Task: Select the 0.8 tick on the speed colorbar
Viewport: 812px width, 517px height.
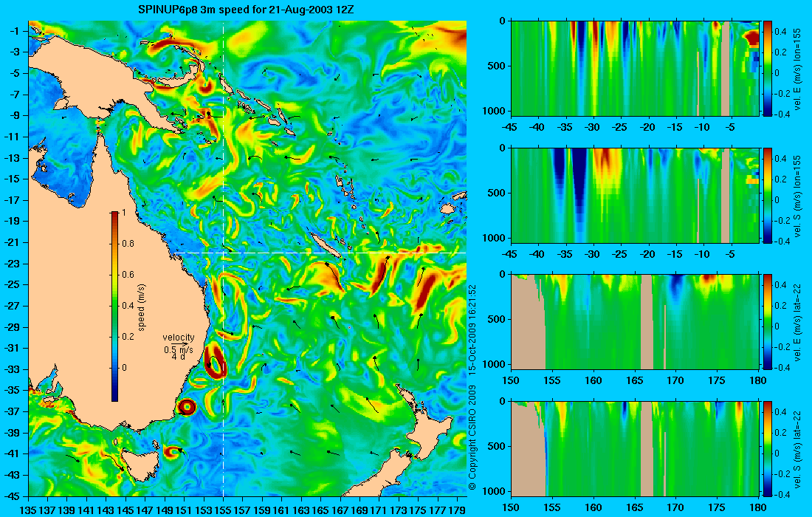Action: (128, 244)
